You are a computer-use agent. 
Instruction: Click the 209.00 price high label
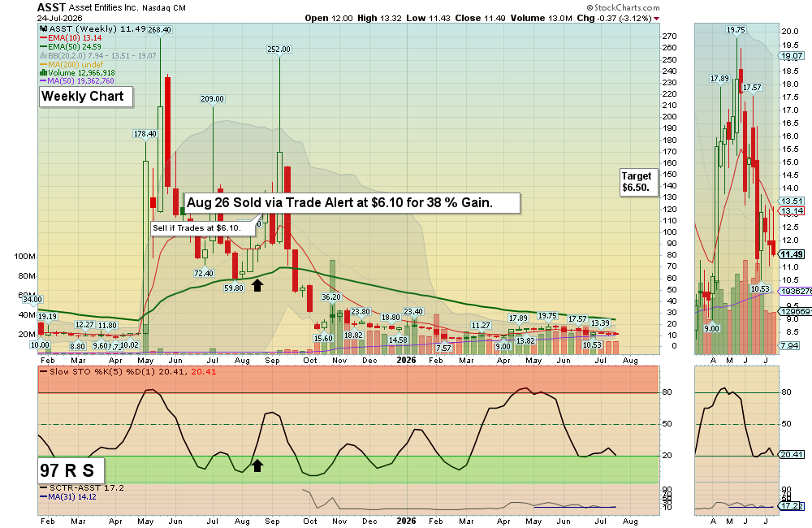click(x=212, y=98)
